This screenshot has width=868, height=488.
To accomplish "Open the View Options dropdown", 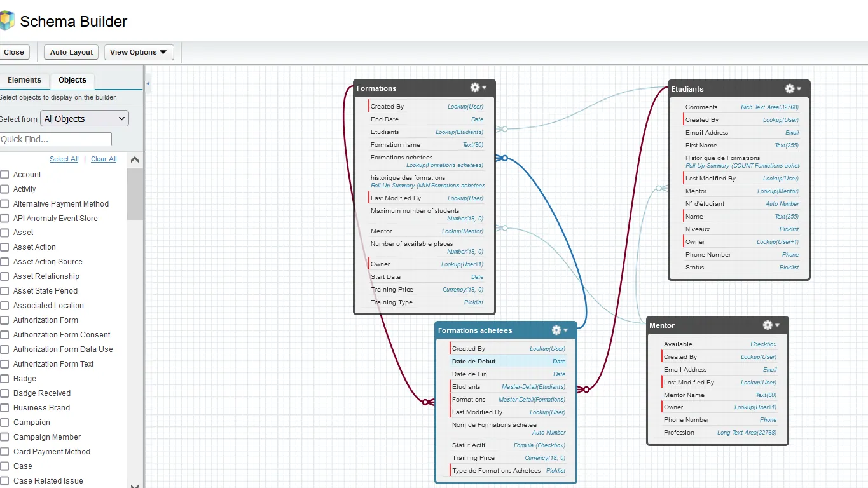I will (139, 52).
